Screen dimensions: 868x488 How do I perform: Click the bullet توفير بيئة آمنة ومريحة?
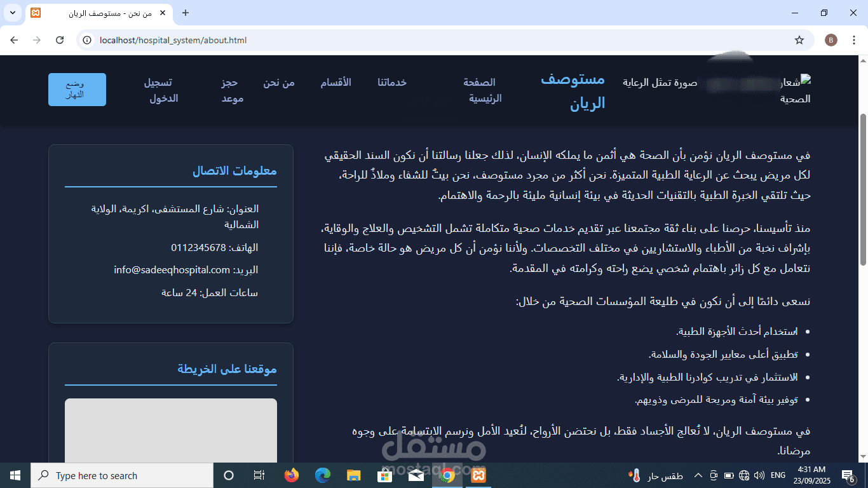coord(716,400)
